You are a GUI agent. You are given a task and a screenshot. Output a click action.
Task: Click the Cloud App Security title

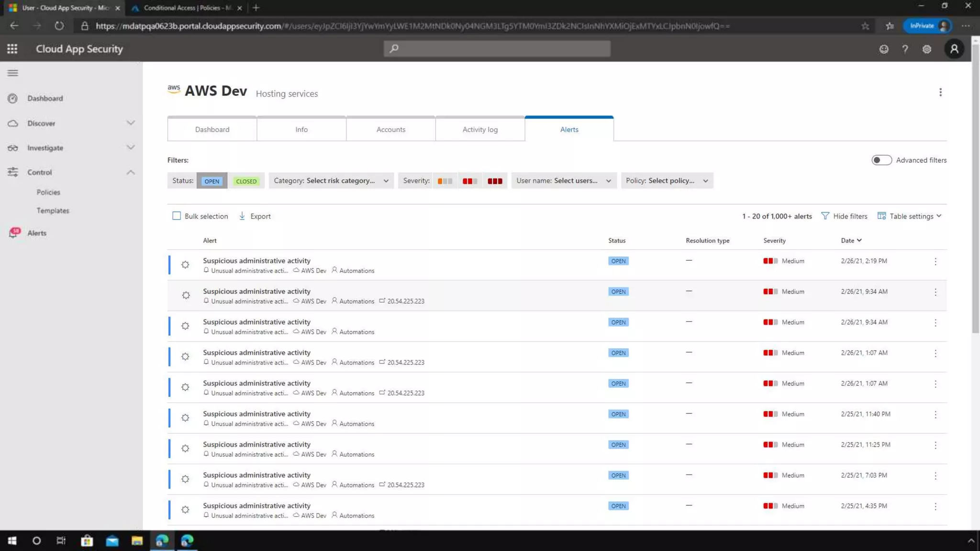79,49
